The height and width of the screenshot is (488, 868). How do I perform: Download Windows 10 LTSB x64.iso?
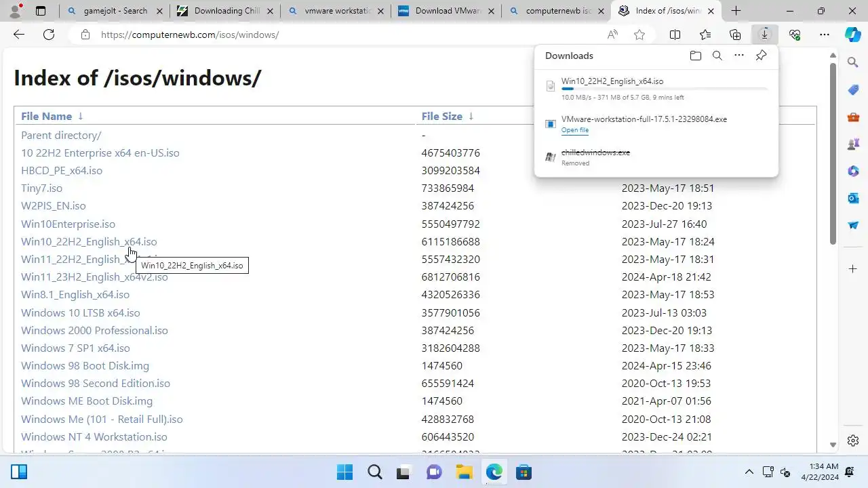(81, 312)
